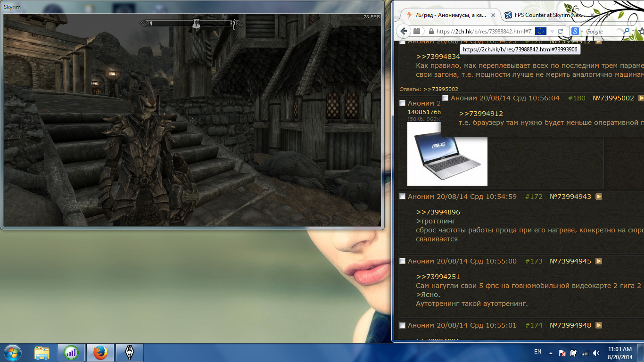This screenshot has width=644, height=362.
Task: Click the compass bar in Skyrim window
Action: (192, 23)
